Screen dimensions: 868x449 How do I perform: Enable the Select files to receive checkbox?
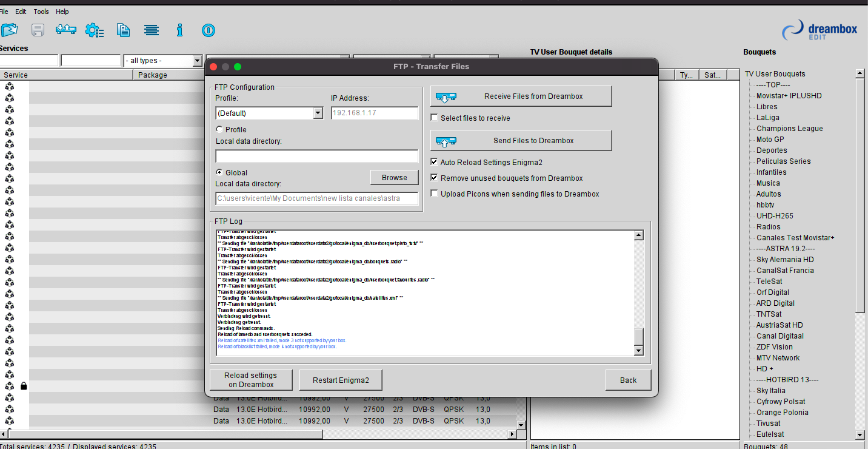[434, 118]
